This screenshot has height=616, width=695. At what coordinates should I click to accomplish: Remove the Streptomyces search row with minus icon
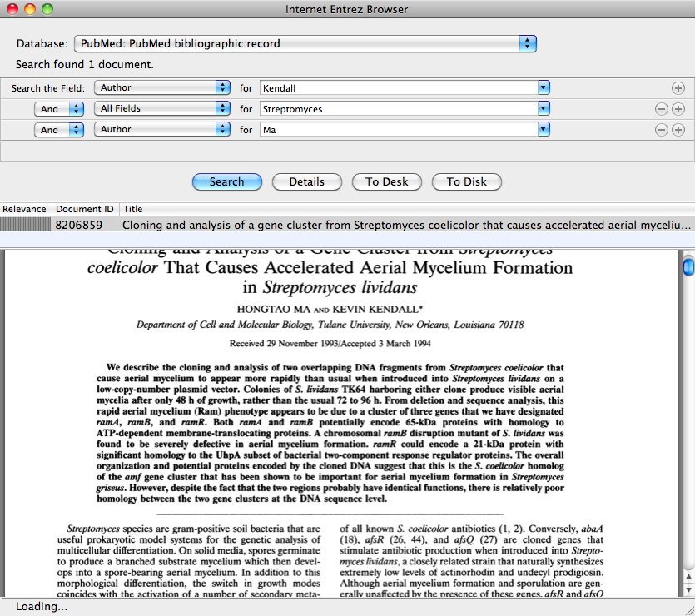pyautogui.click(x=662, y=108)
